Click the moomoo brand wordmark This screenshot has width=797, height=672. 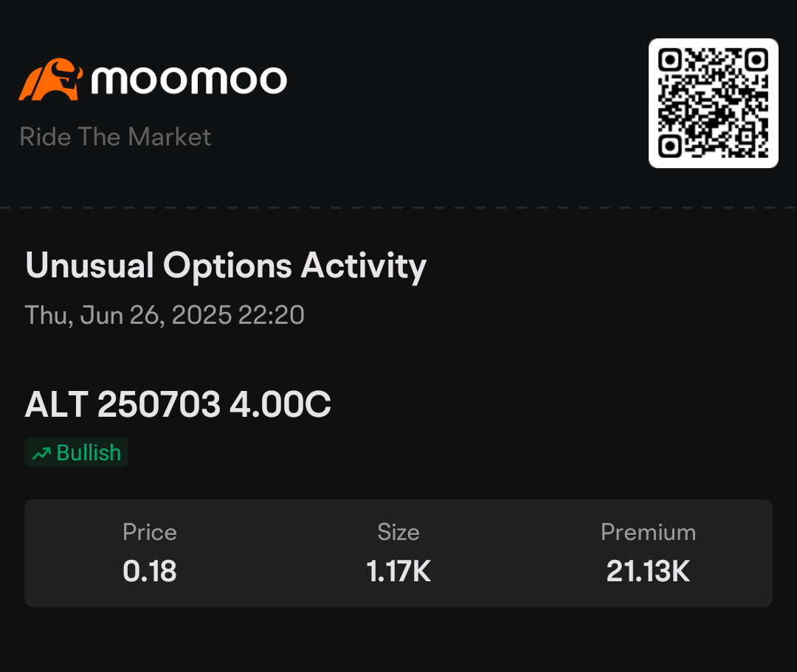tap(189, 80)
